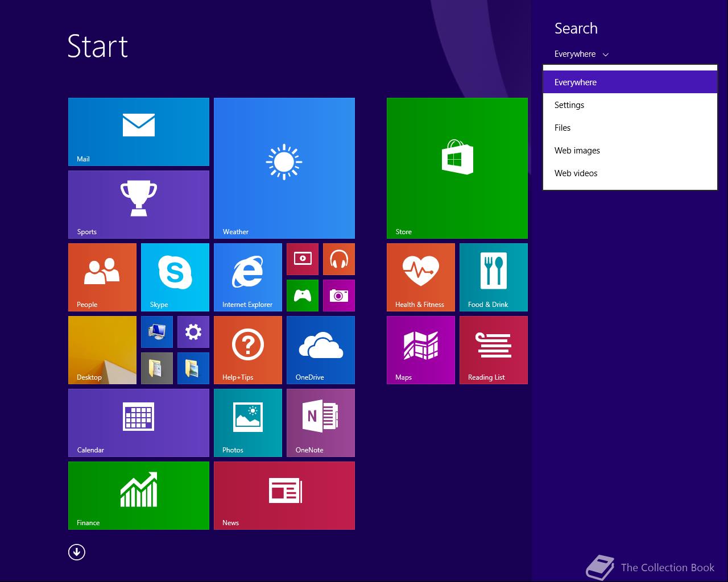
Task: Open the Desktop tile
Action: click(x=102, y=350)
